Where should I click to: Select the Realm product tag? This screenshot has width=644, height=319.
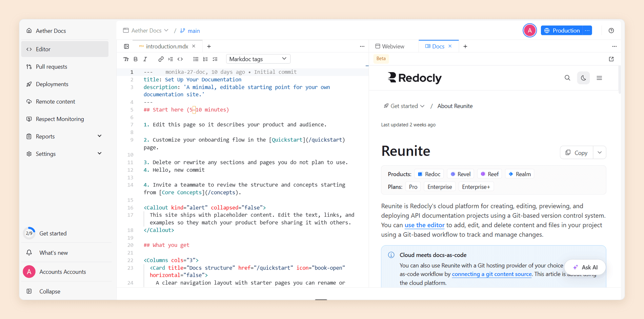pyautogui.click(x=520, y=174)
